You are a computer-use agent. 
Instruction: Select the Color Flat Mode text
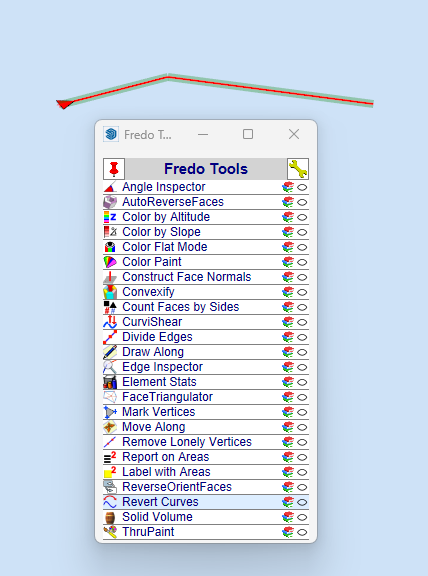point(165,247)
